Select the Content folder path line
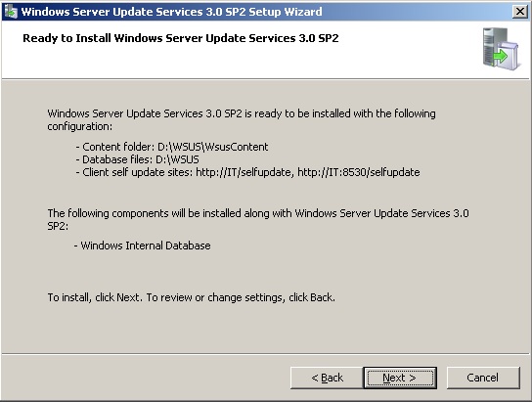This screenshot has height=402, width=532. point(172,147)
